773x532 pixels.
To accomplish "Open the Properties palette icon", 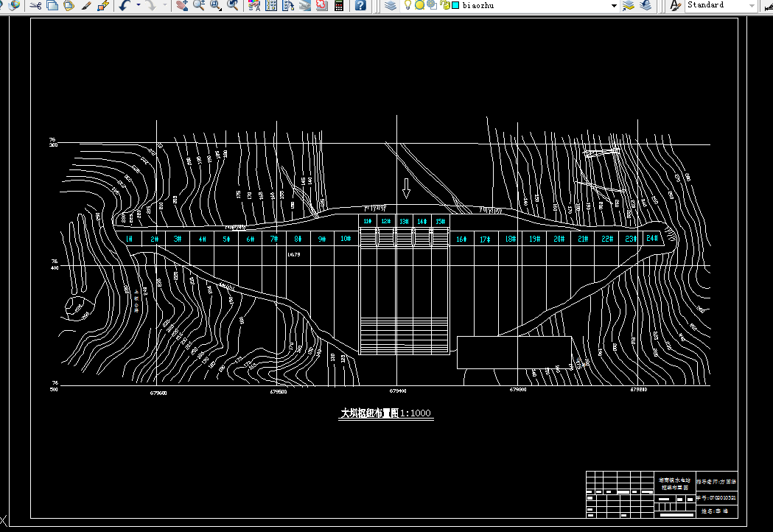I will pyautogui.click(x=254, y=5).
